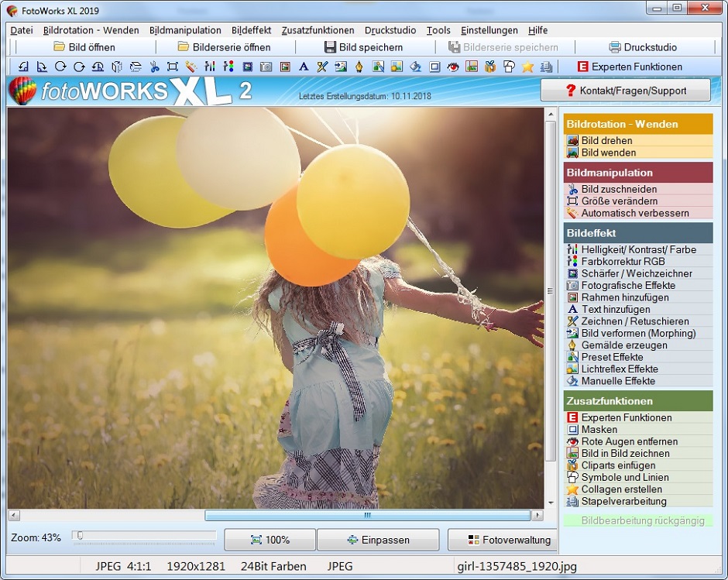
Task: Click the red-eye removal icon in the top toolbar
Action: pyautogui.click(x=453, y=67)
